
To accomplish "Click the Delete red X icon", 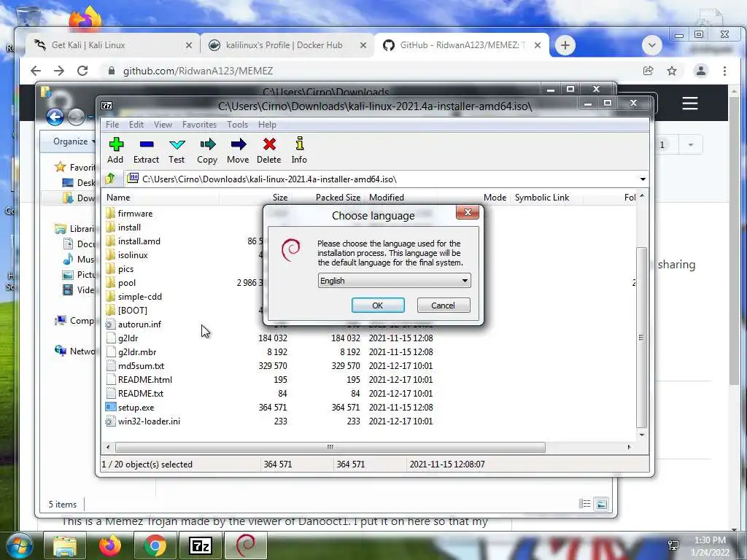I will point(269,150).
